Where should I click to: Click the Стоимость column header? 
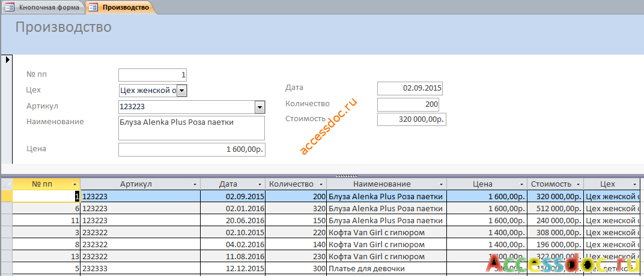(x=555, y=185)
